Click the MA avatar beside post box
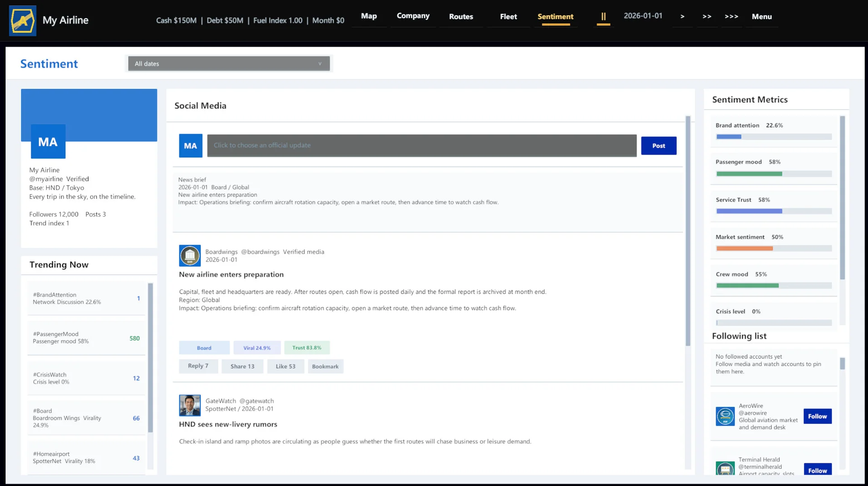 (x=190, y=145)
